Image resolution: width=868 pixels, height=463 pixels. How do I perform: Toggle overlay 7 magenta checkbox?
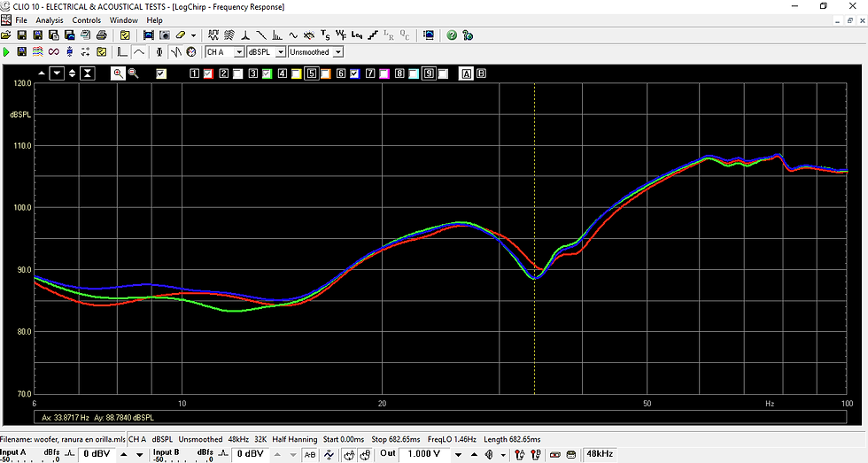[x=384, y=73]
